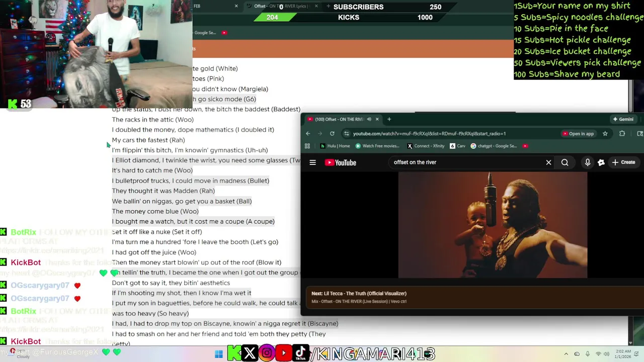Reload the YouTube page
This screenshot has width=644, height=362.
tap(332, 134)
